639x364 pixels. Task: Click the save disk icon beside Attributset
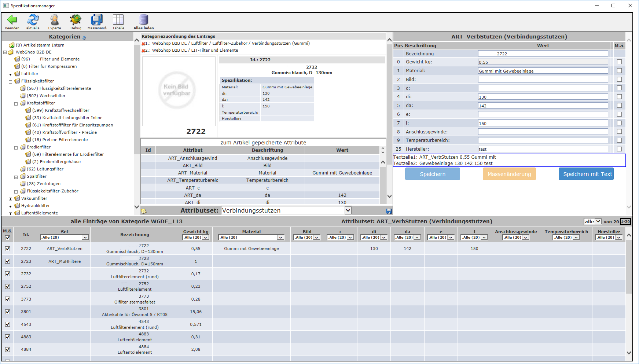[x=389, y=211]
